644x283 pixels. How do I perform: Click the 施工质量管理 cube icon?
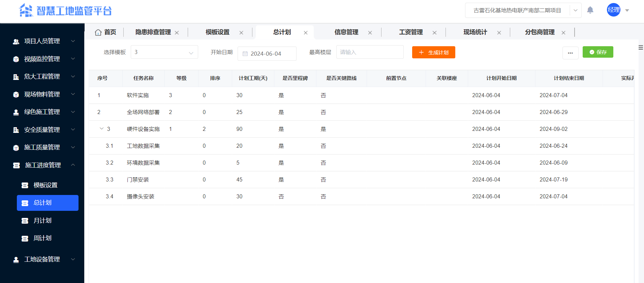click(x=16, y=148)
